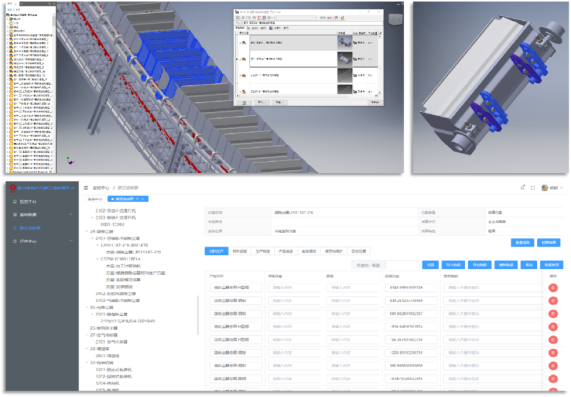The height and width of the screenshot is (397, 571).
Task: Click the search input beside the blue buttons
Action: 402,265
